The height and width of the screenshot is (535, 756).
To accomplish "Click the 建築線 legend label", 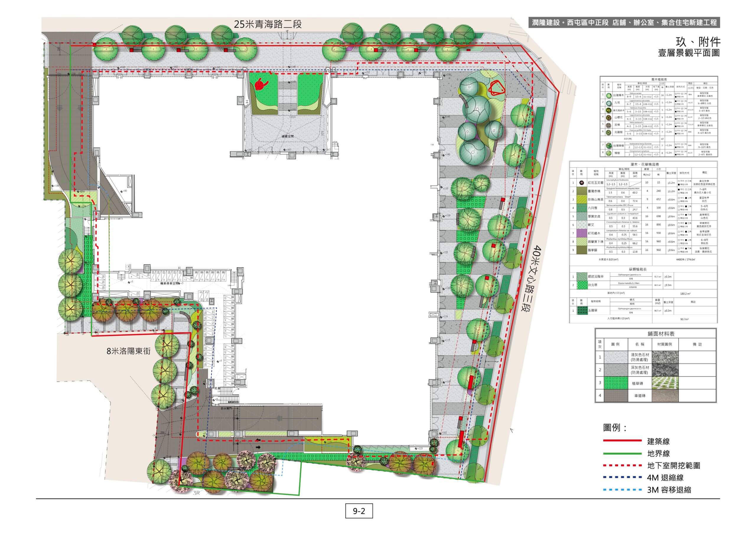I will 659,441.
